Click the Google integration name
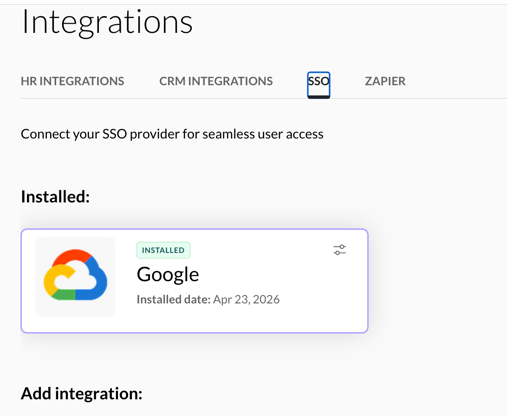The height and width of the screenshot is (416, 507). click(x=168, y=275)
